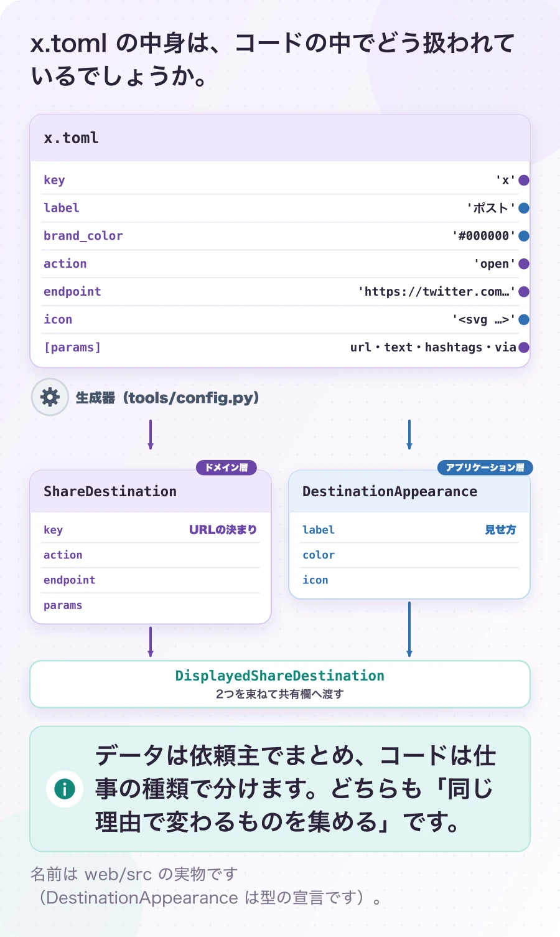Click the DisplayedShareDestination title
This screenshot has width=560, height=937.
[280, 676]
